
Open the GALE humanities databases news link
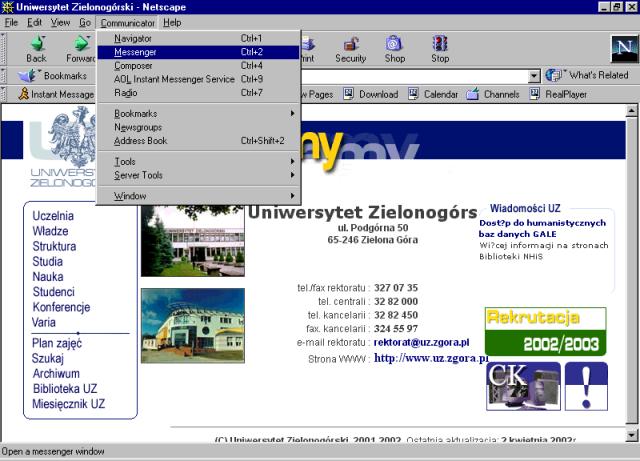[x=542, y=228]
